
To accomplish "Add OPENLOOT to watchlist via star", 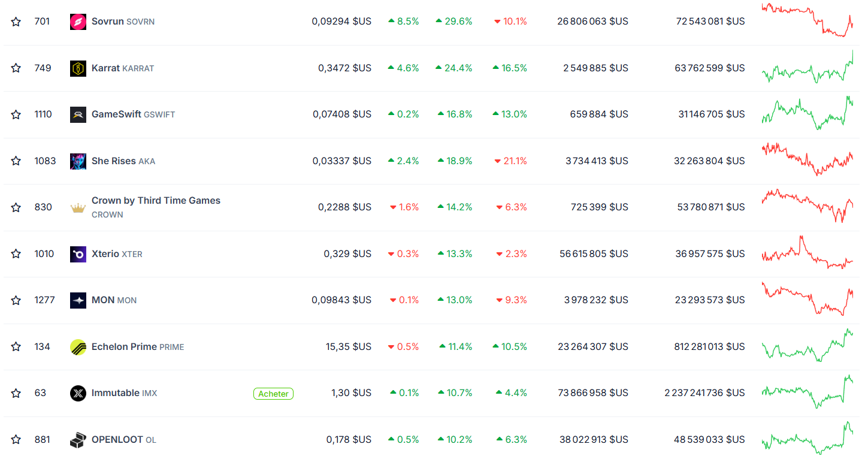I will point(16,439).
